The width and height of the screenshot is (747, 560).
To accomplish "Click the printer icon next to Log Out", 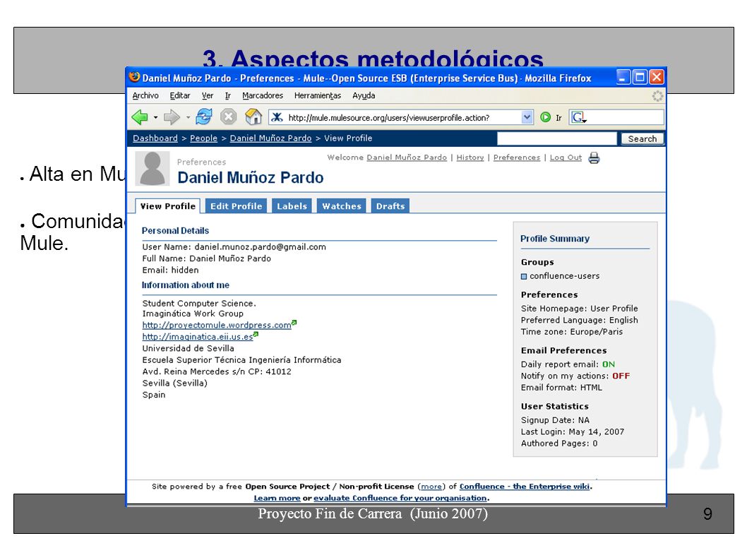I will tap(594, 157).
